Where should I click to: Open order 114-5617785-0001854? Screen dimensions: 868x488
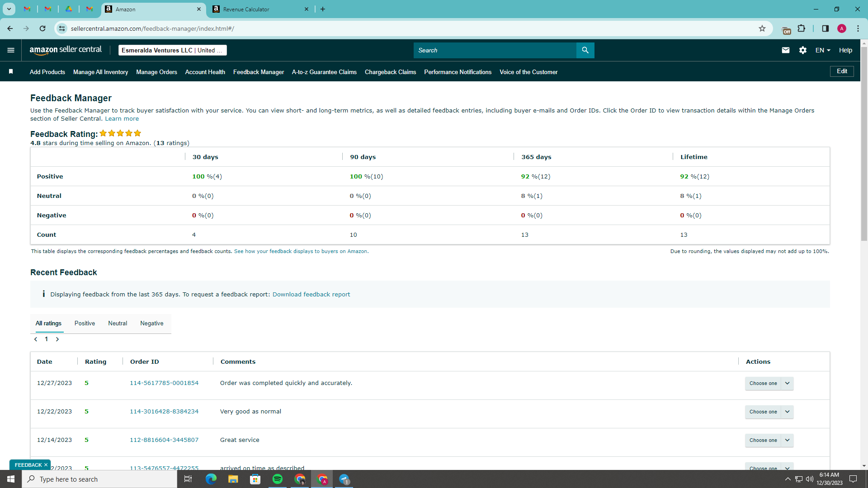pyautogui.click(x=164, y=383)
